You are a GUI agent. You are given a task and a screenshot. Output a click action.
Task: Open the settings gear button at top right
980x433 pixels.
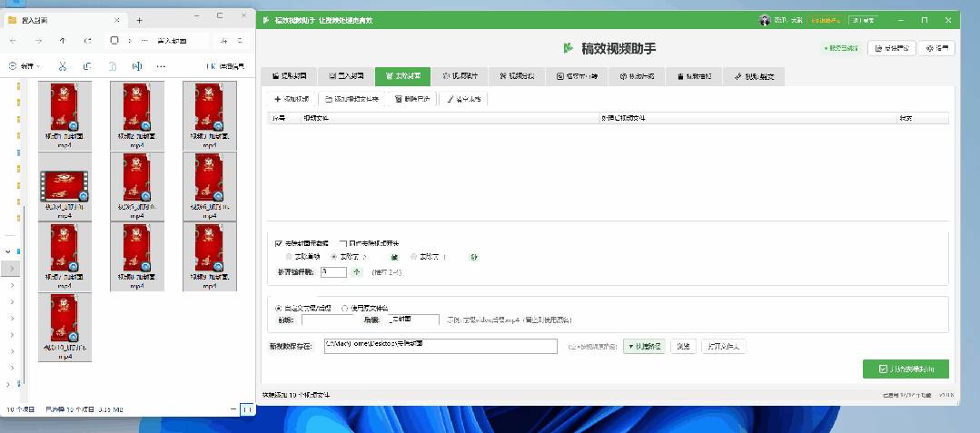pos(937,48)
